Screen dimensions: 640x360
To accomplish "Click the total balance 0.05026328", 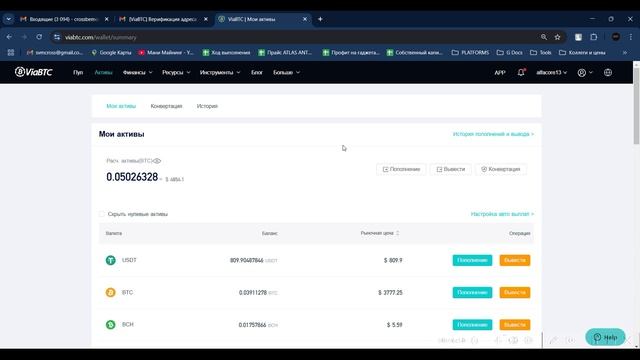I will 132,177.
